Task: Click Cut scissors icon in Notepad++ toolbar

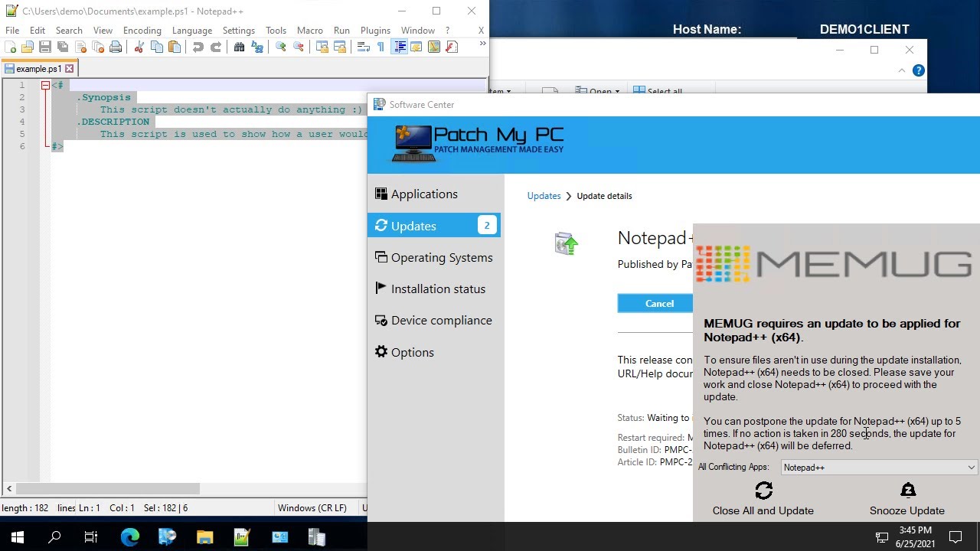Action: [139, 47]
